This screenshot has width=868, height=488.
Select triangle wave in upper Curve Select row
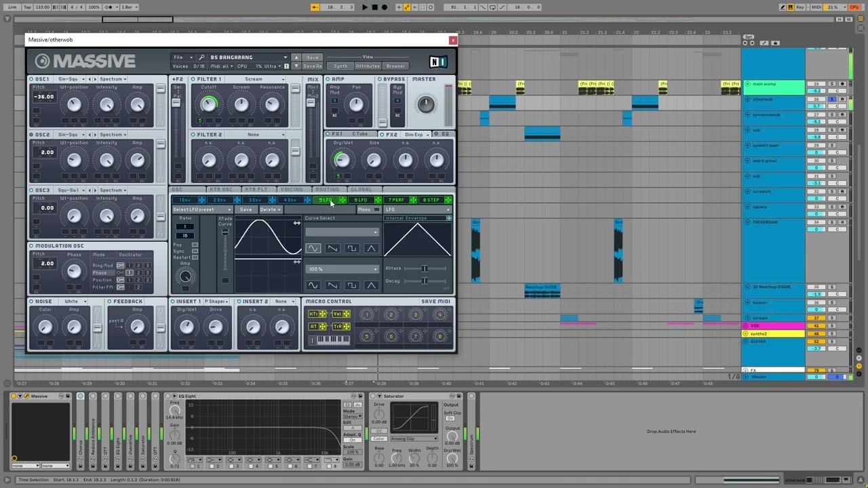point(371,249)
